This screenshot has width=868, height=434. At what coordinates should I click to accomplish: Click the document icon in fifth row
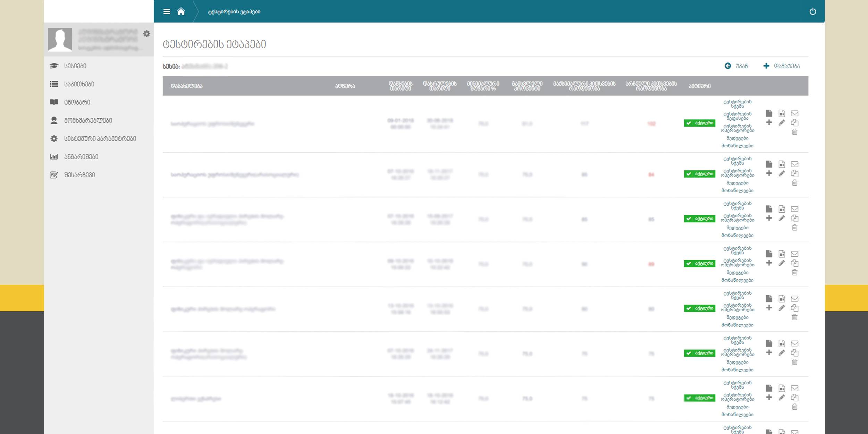(x=769, y=298)
